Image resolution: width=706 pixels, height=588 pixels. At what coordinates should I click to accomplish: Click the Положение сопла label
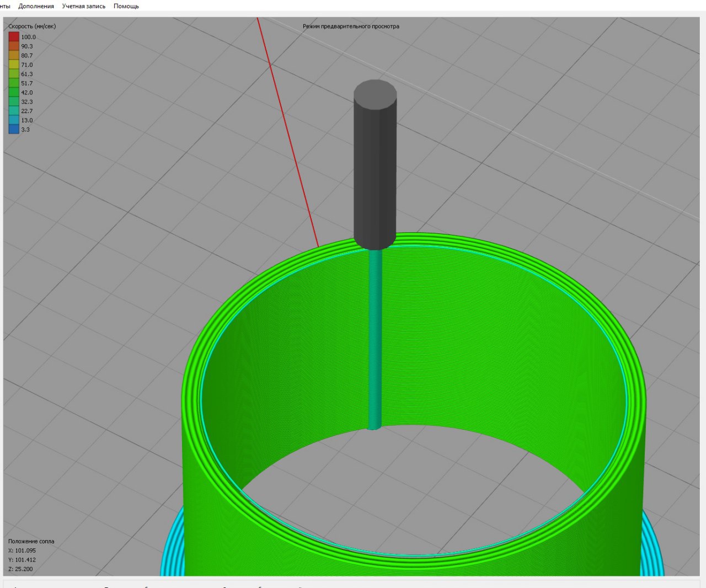pyautogui.click(x=31, y=541)
